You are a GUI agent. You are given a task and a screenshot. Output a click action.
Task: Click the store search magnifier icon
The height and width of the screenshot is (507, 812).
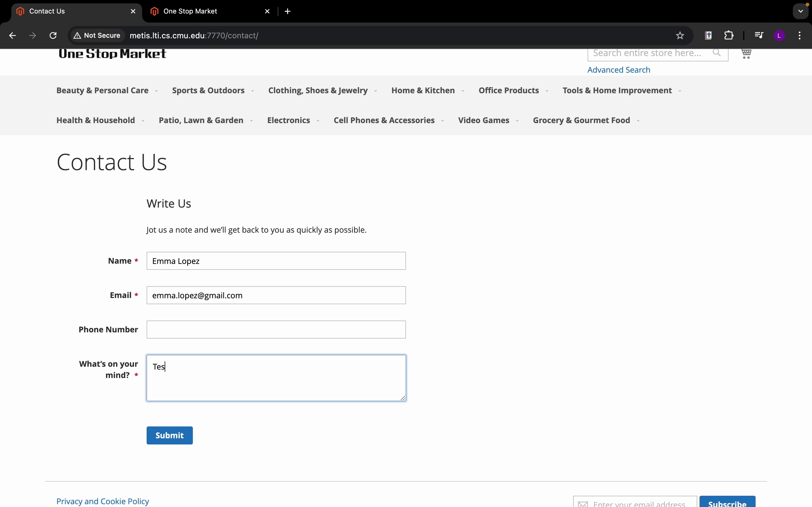click(x=716, y=53)
